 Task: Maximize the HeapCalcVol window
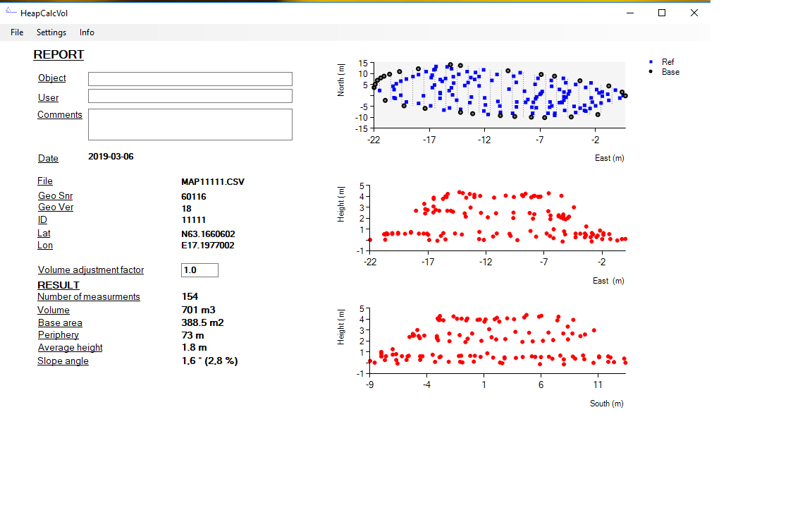coord(662,13)
